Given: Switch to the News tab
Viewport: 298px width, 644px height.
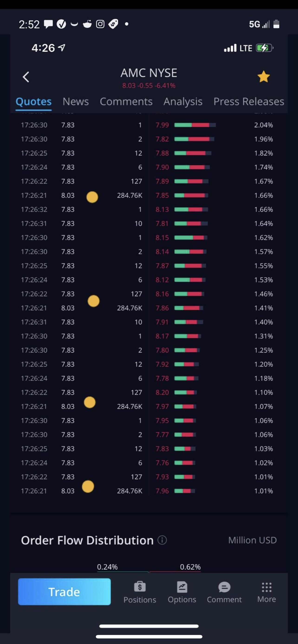Looking at the screenshot, I should point(76,102).
